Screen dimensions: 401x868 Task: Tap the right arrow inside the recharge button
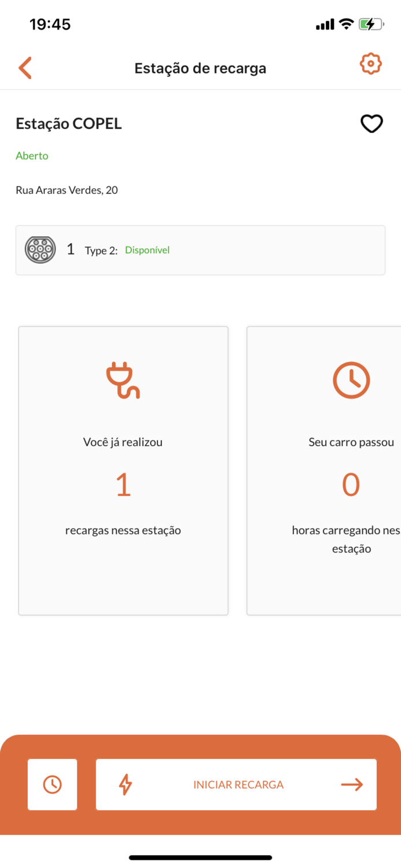352,784
